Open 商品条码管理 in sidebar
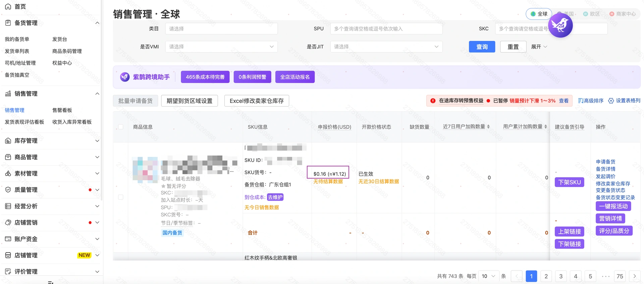Image resolution: width=644 pixels, height=284 pixels. (x=67, y=51)
